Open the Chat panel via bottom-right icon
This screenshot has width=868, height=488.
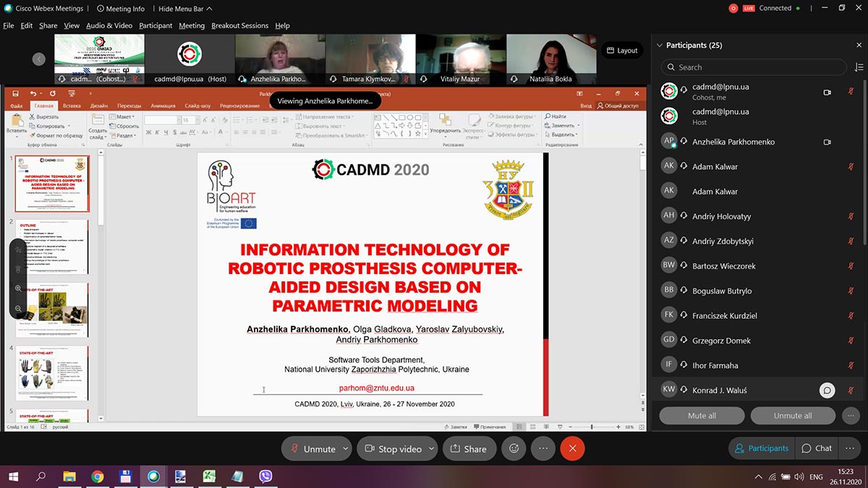(x=817, y=448)
